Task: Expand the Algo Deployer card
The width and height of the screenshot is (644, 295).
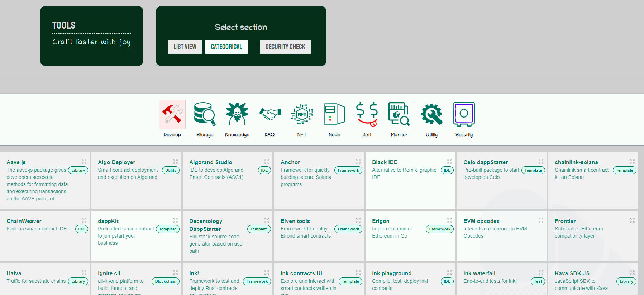Action: tap(175, 162)
